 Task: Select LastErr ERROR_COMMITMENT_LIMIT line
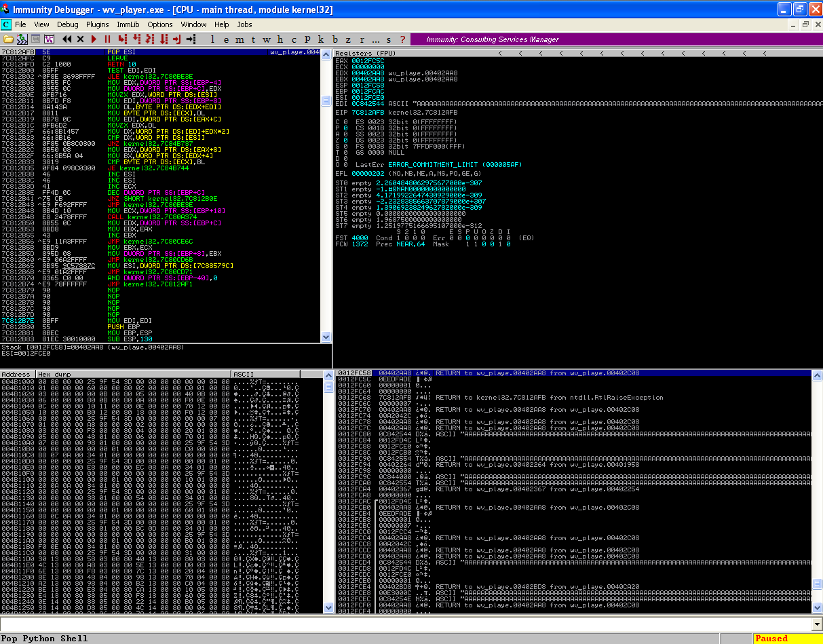(x=439, y=165)
